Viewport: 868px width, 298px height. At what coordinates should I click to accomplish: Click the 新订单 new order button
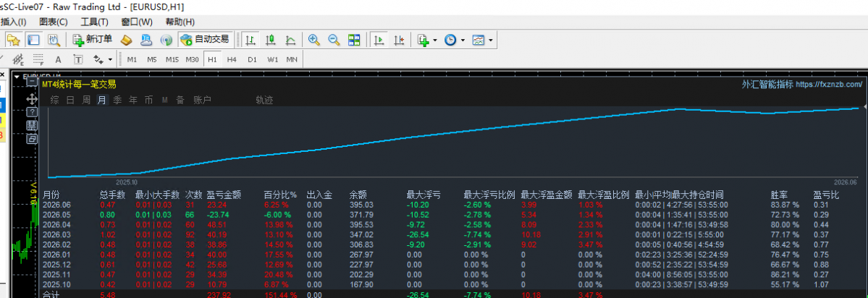click(x=93, y=40)
